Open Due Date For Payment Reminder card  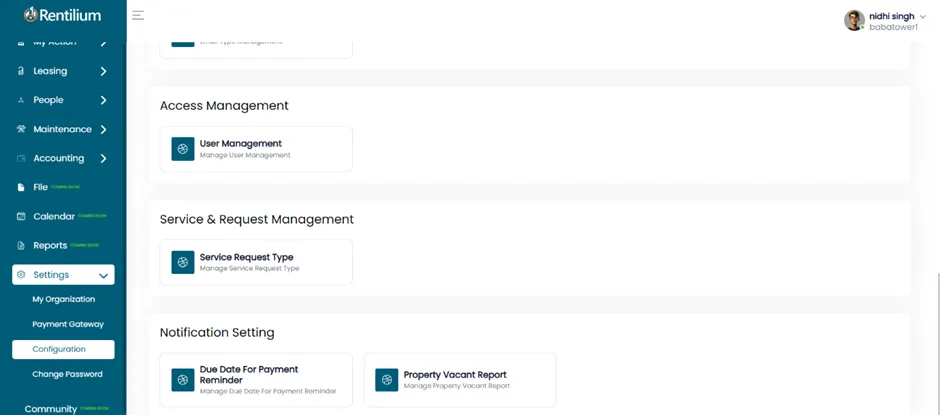coord(256,380)
